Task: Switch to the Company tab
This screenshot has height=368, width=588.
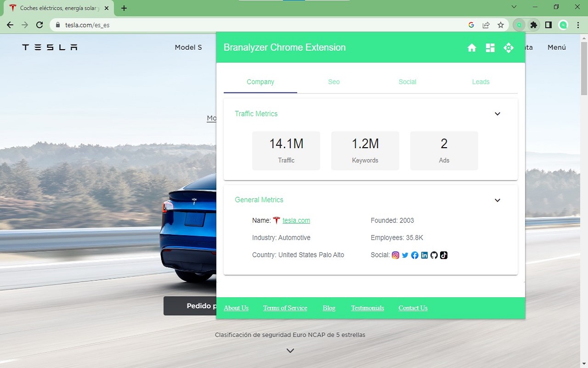Action: (260, 82)
